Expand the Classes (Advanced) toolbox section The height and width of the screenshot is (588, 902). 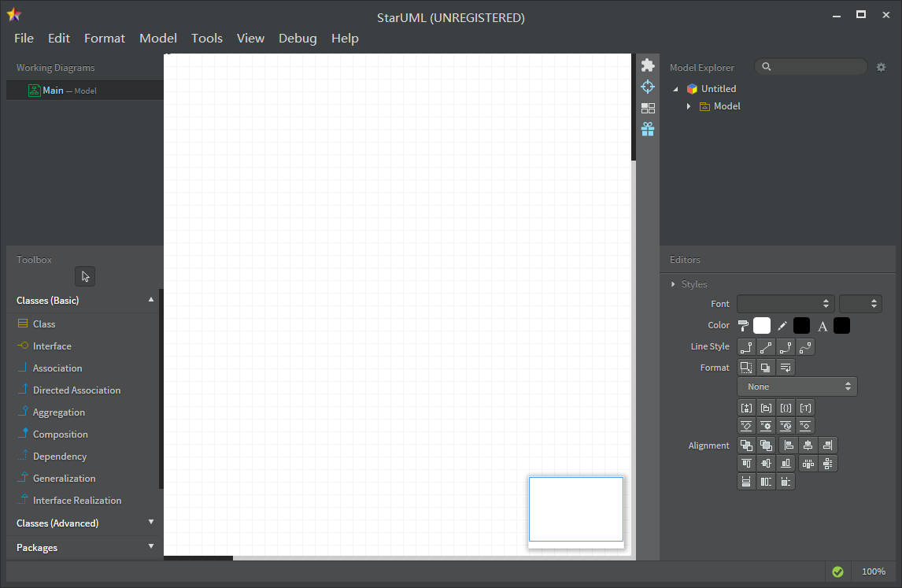(x=150, y=523)
